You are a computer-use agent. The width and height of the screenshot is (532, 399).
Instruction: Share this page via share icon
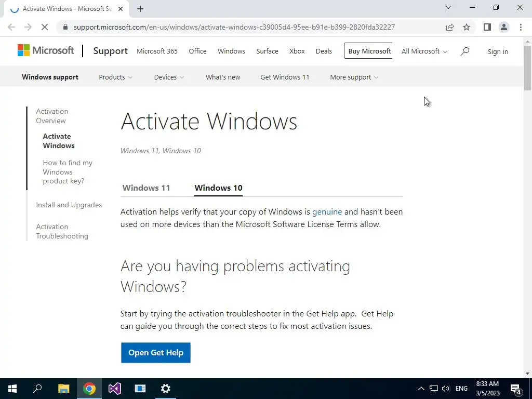[x=450, y=27]
